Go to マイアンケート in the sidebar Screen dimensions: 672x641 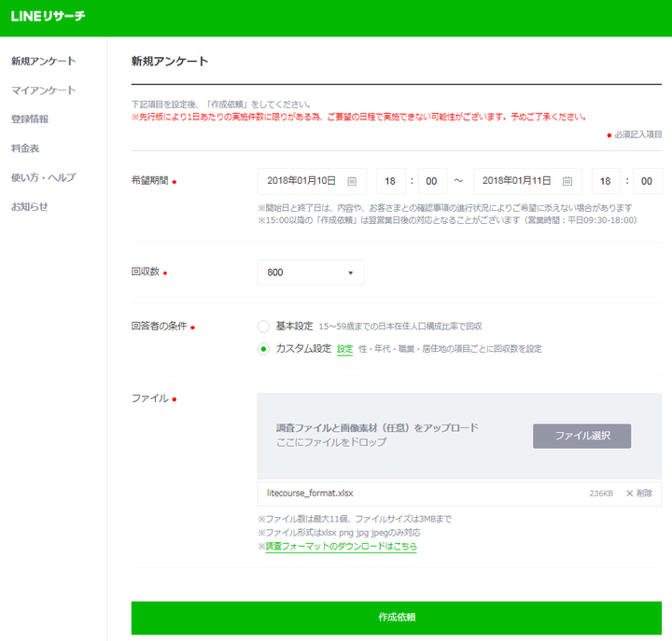44,91
